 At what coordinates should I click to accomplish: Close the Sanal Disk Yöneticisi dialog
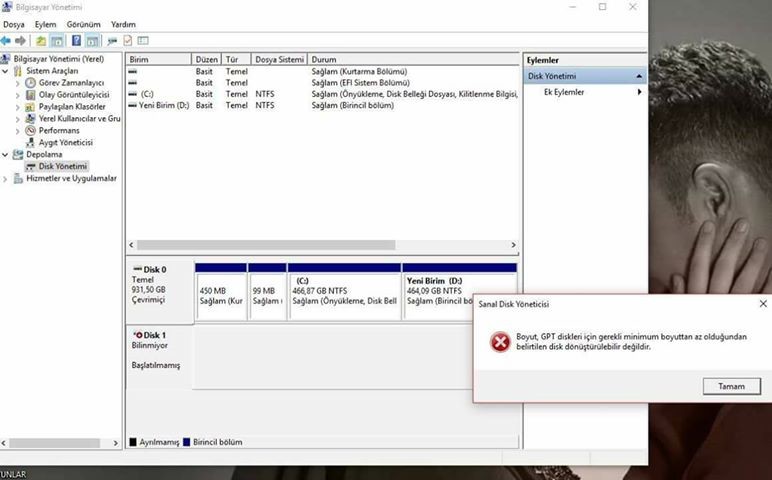[763, 303]
